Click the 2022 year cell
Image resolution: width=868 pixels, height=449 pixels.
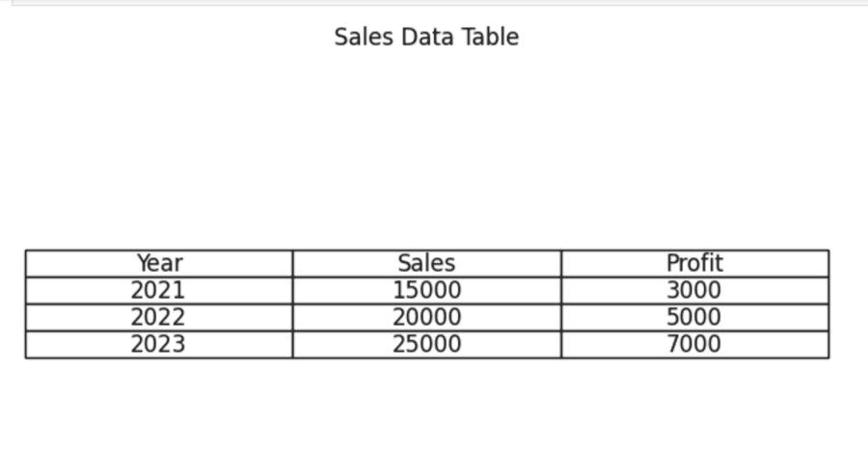click(159, 317)
